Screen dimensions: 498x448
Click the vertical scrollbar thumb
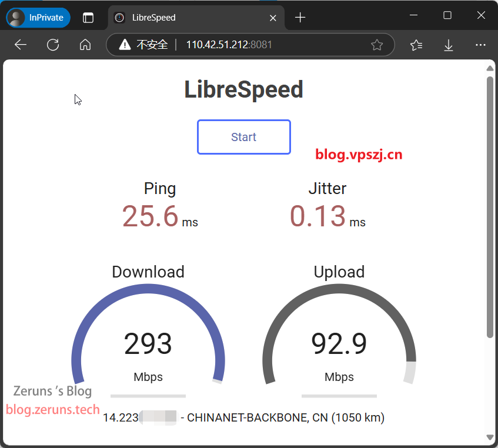click(x=490, y=206)
